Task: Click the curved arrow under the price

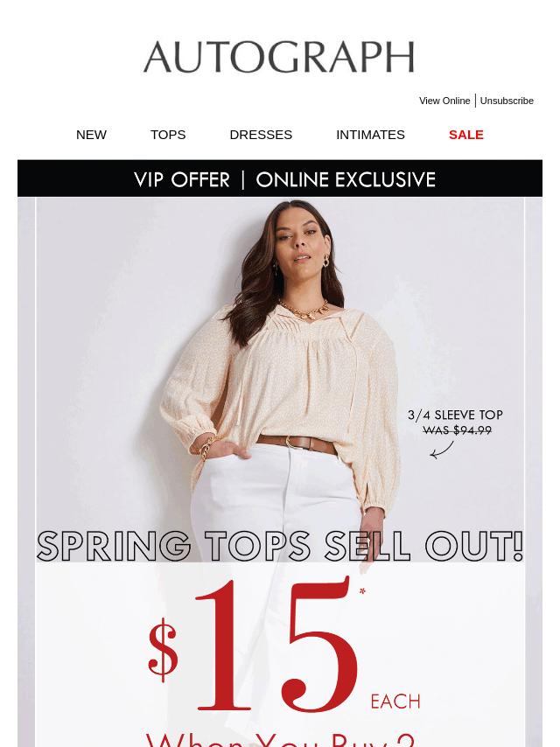Action: [442, 450]
